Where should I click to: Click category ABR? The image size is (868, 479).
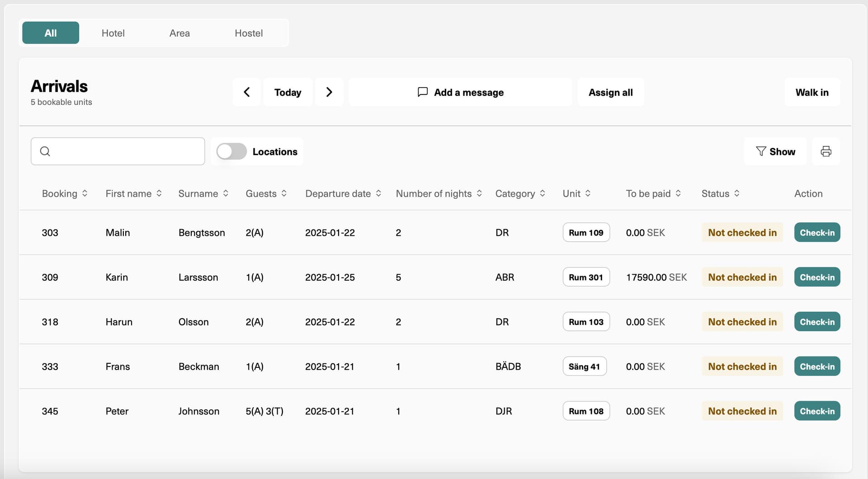coord(505,277)
